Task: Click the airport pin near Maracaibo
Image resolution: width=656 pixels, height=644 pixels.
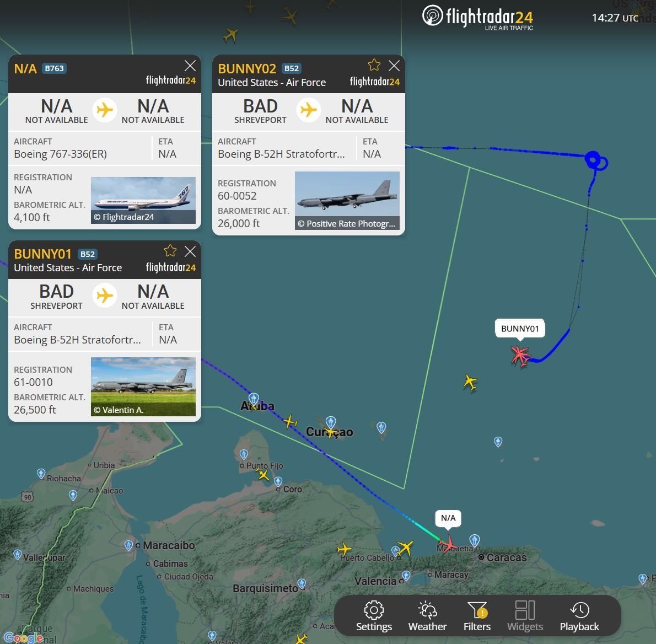Action: point(128,545)
